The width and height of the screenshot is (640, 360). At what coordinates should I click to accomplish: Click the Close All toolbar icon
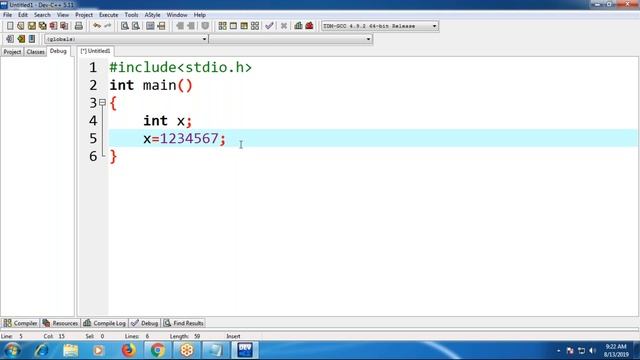[64, 26]
